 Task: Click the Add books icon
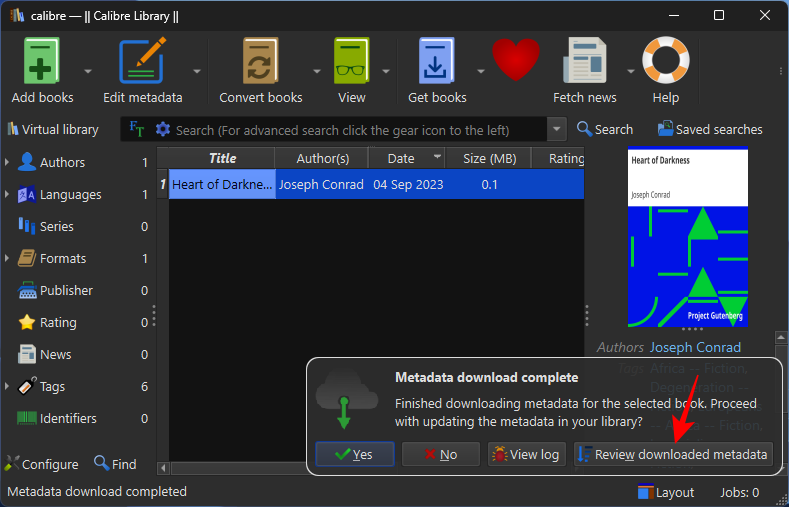click(x=42, y=61)
